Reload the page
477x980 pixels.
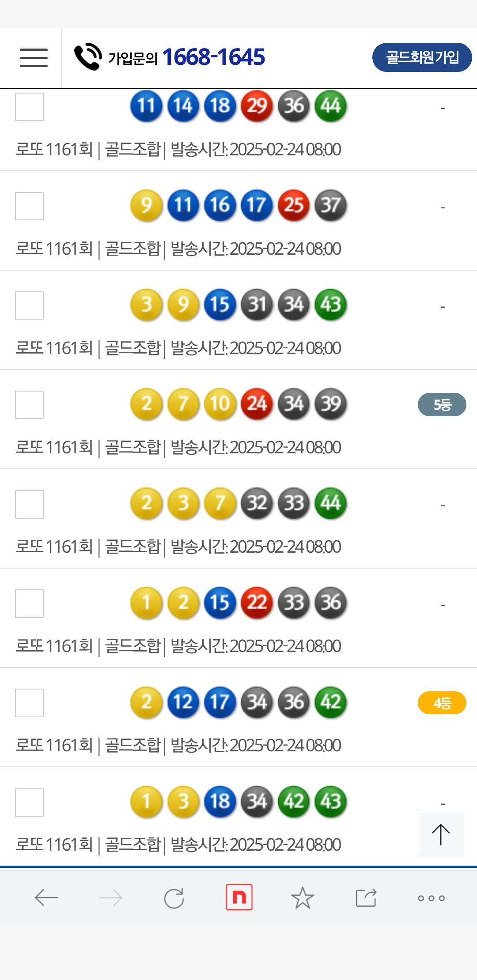[x=174, y=897]
